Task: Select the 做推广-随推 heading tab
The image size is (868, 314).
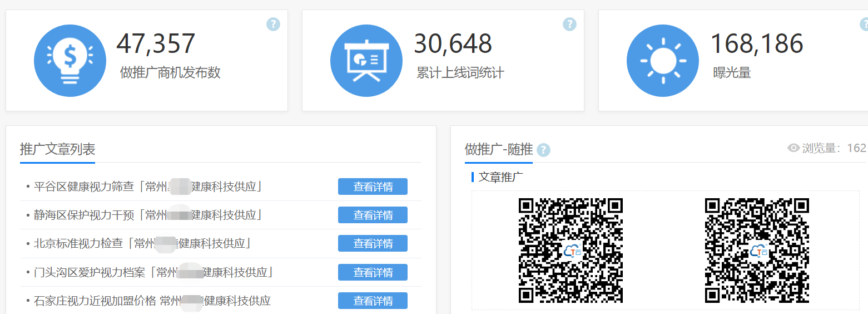Action: pyautogui.click(x=499, y=149)
